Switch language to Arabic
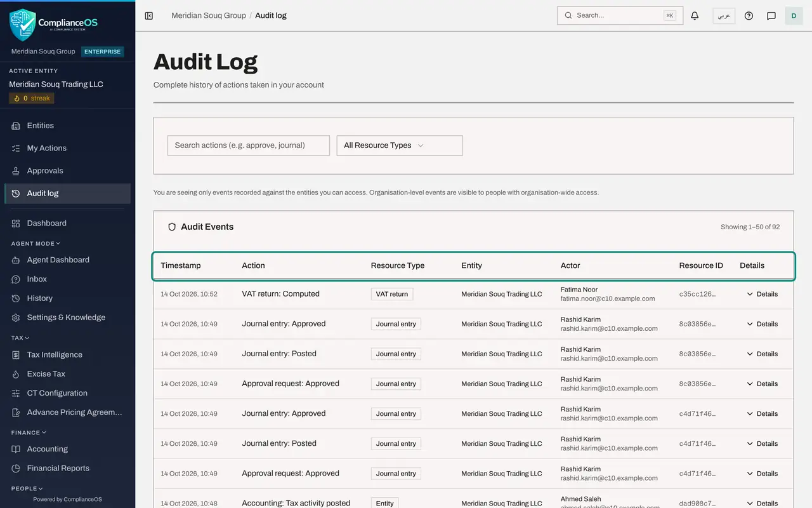This screenshot has height=508, width=812. click(724, 16)
